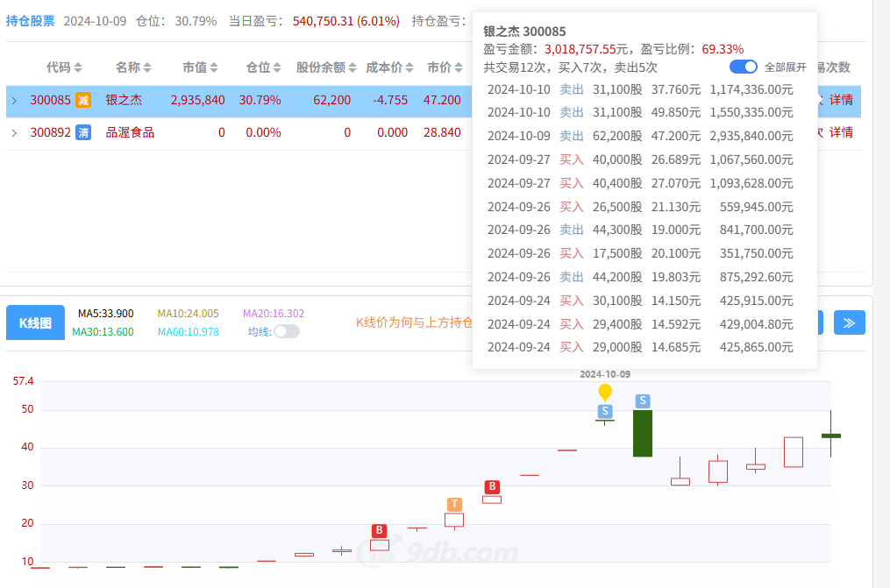Click the orange 减 badge beside 300085

(x=82, y=100)
